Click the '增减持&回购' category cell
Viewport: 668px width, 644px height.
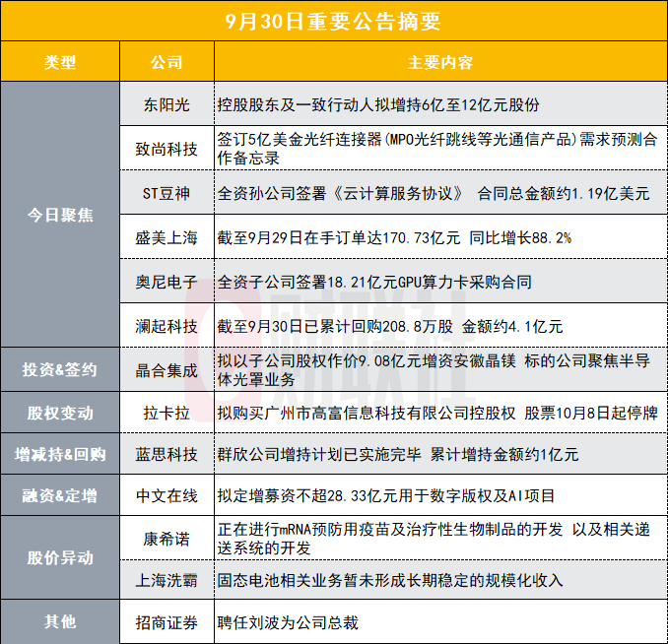60,455
